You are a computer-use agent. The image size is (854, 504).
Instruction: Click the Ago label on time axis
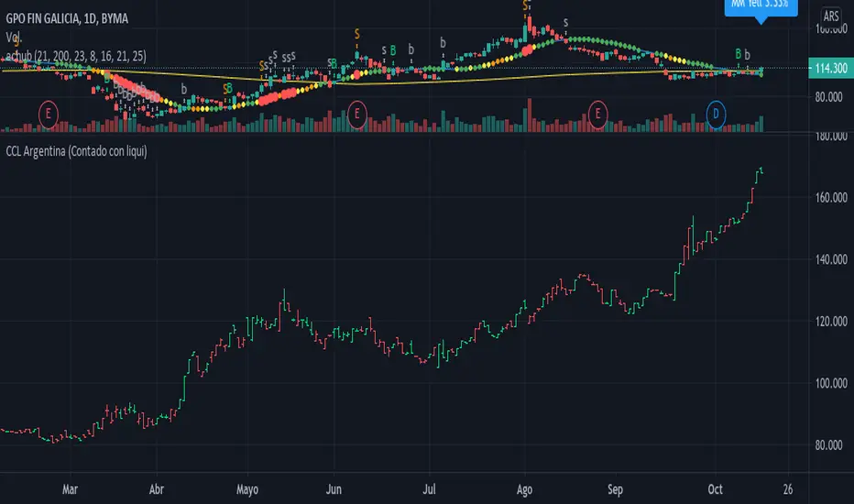tap(524, 489)
